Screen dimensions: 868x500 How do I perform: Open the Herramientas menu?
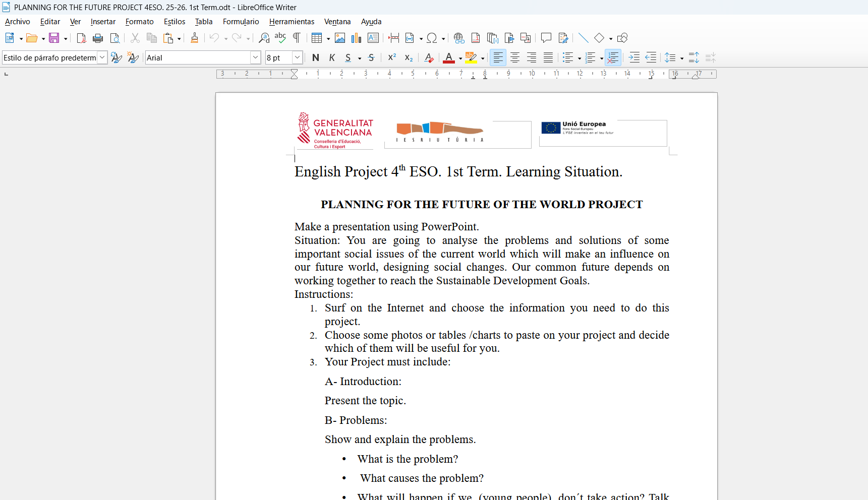click(x=292, y=22)
